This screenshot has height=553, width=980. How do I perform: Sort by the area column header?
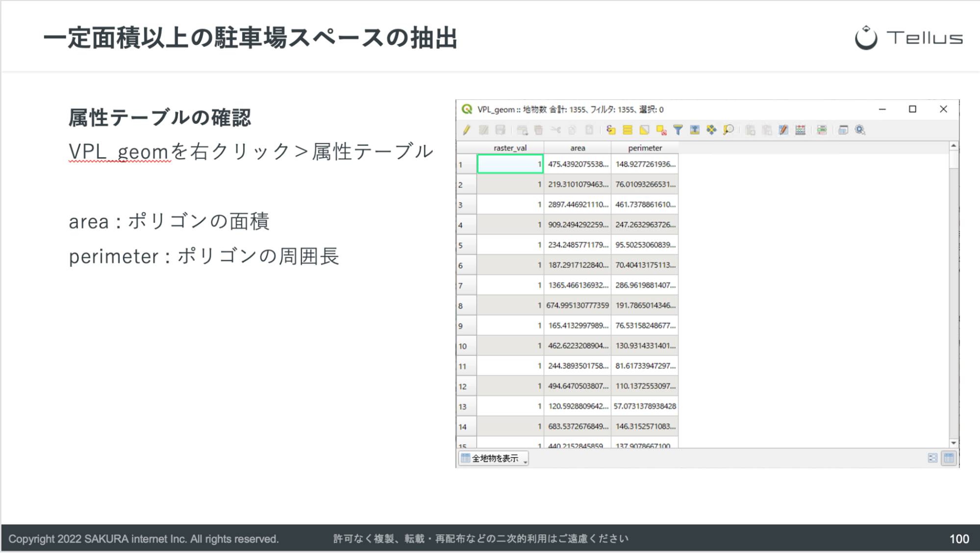(578, 148)
